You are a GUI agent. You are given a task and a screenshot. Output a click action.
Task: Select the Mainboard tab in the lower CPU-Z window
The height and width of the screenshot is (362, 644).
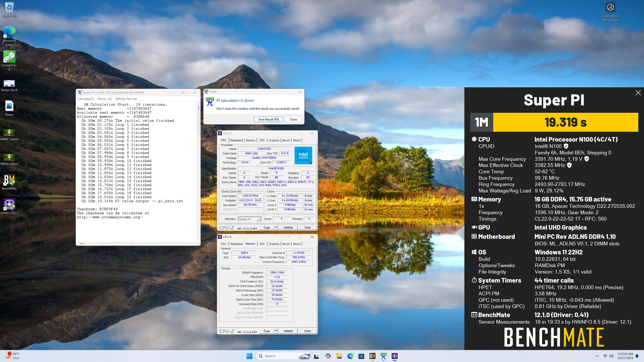pyautogui.click(x=236, y=244)
